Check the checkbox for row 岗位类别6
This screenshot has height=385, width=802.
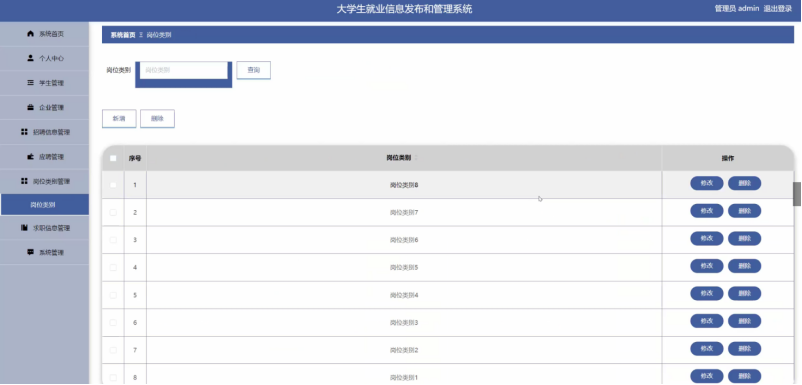(x=113, y=240)
